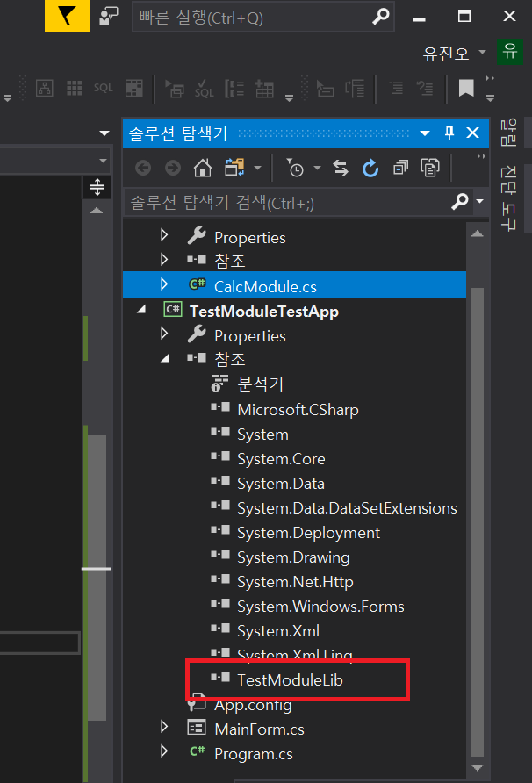Viewport: 532px width, 783px height.
Task: Open the 진단 도구 side tab
Action: pyautogui.click(x=508, y=198)
